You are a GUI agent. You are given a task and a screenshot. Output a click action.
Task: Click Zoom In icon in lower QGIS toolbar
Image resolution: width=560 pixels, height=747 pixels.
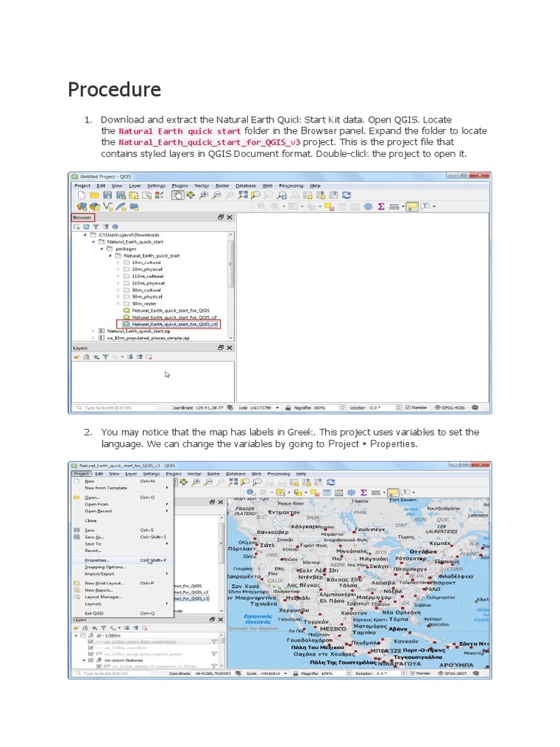195,482
